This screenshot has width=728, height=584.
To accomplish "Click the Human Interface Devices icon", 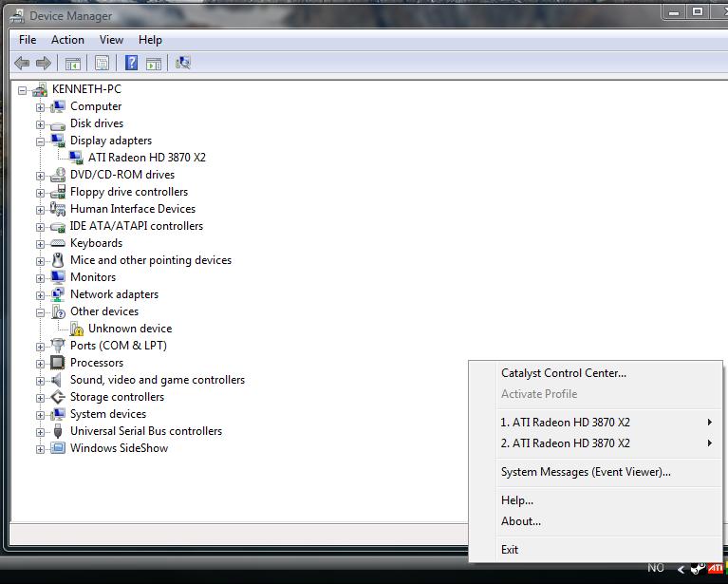I will click(58, 209).
